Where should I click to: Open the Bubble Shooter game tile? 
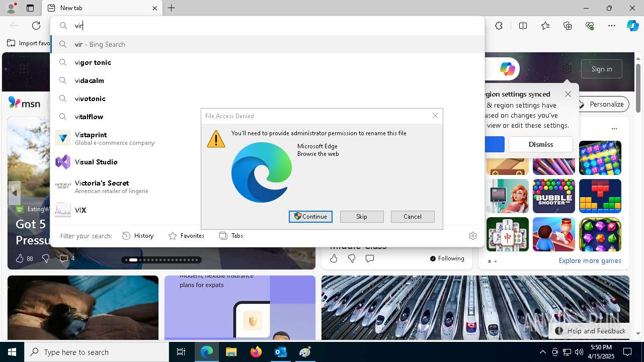(x=554, y=196)
